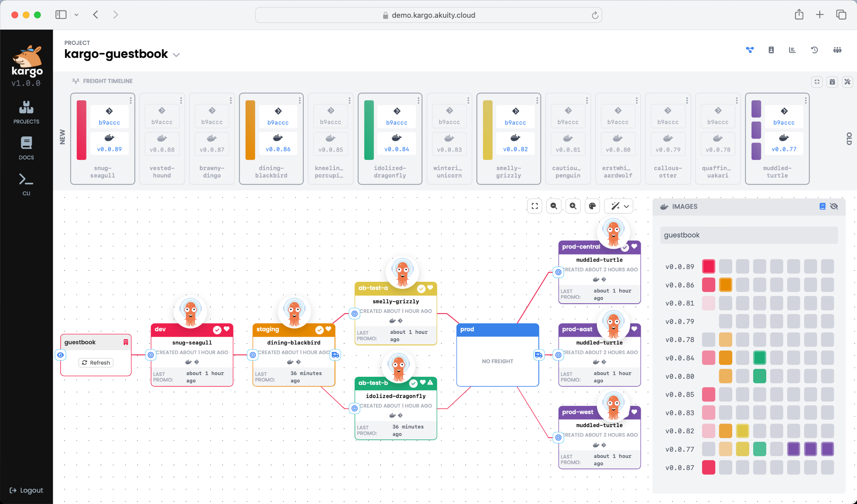This screenshot has width=857, height=504.
Task: Log out of Kargo
Action: (x=26, y=490)
